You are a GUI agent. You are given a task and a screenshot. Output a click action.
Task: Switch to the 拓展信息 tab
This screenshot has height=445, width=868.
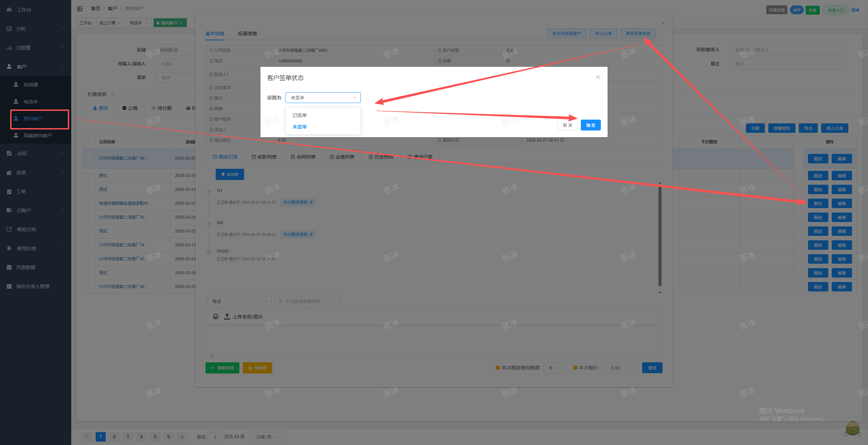pyautogui.click(x=247, y=34)
